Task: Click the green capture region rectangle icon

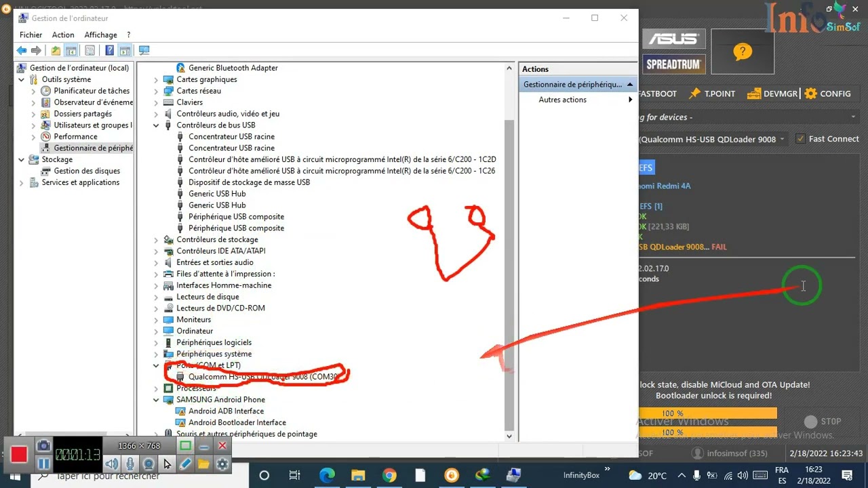Action: (185, 445)
